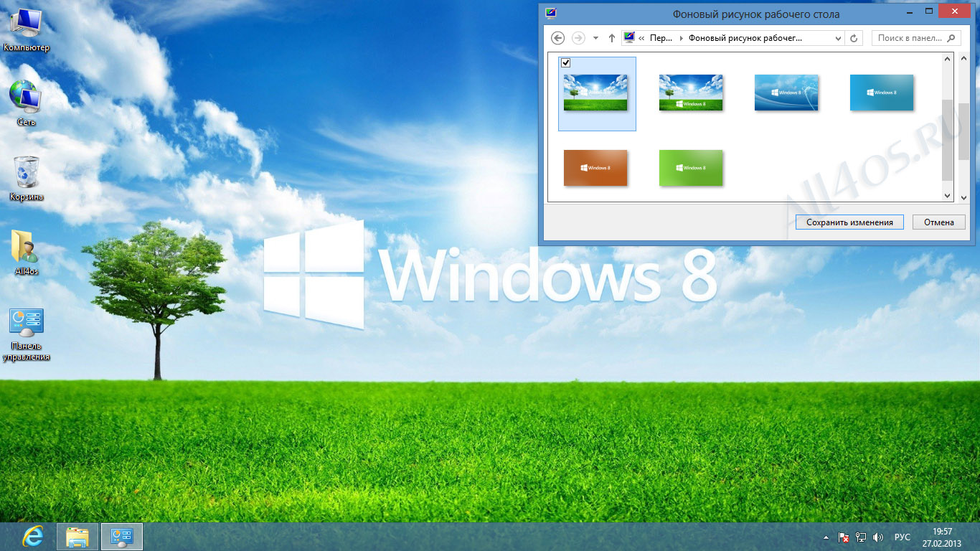980x551 pixels.
Task: Click the wallpaper list scroll up arrow
Action: click(947, 60)
